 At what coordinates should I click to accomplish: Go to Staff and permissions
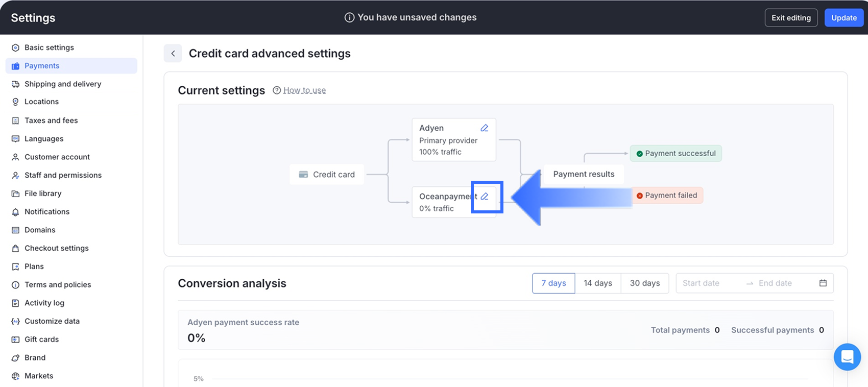click(x=63, y=175)
